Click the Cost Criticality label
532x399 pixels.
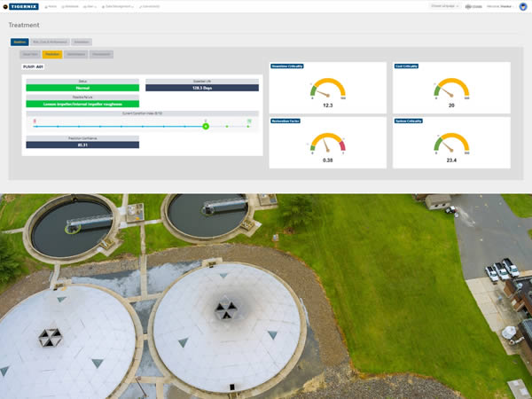click(x=406, y=66)
